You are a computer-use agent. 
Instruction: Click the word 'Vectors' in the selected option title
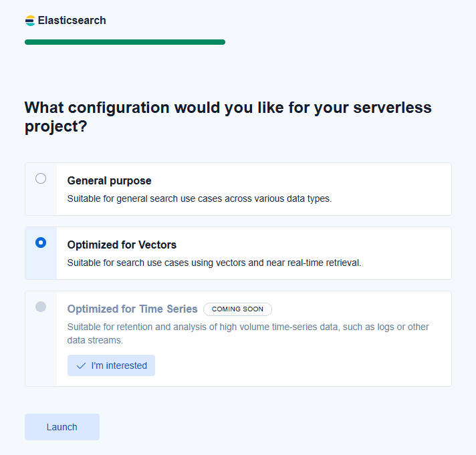[157, 245]
